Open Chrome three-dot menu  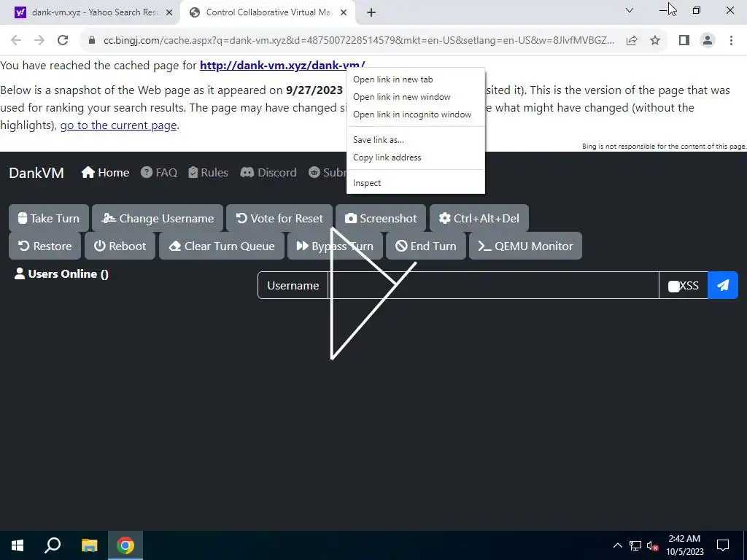click(x=731, y=41)
